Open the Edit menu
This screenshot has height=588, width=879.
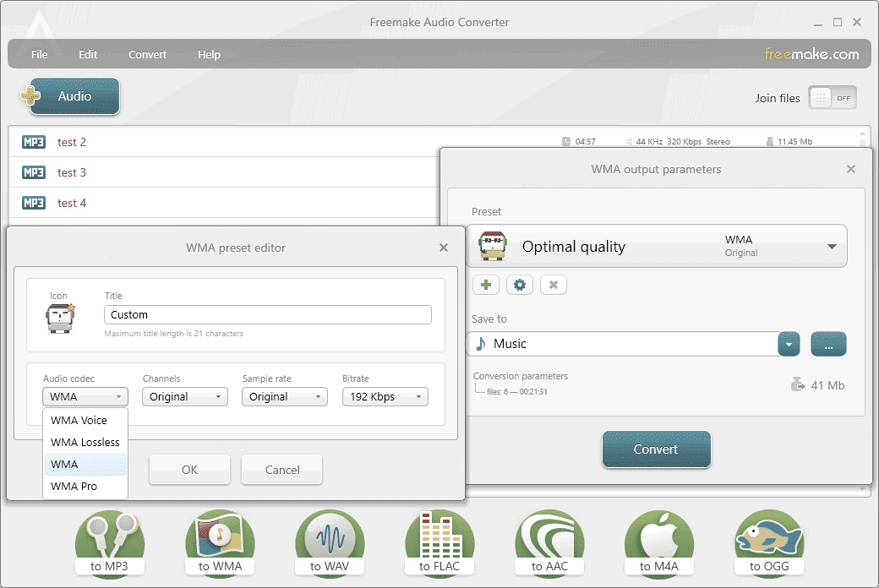click(x=87, y=54)
